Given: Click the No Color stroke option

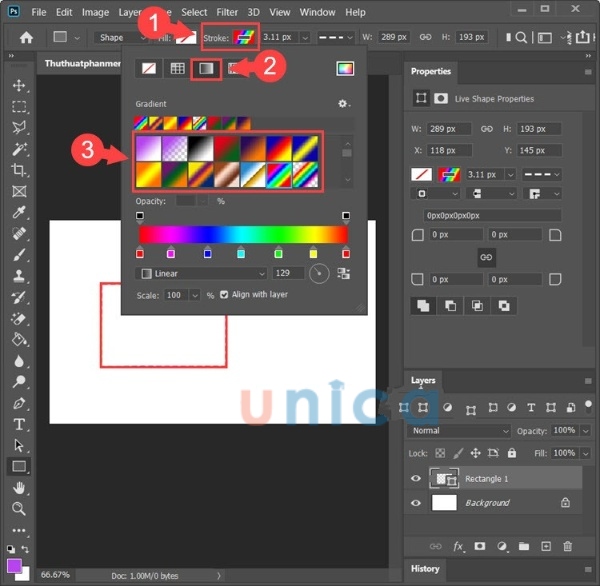Looking at the screenshot, I should (147, 69).
